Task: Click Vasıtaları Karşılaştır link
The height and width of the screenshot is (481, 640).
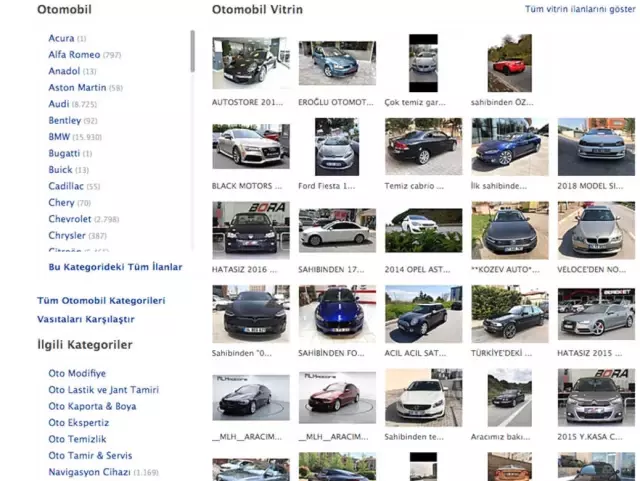Action: [86, 319]
